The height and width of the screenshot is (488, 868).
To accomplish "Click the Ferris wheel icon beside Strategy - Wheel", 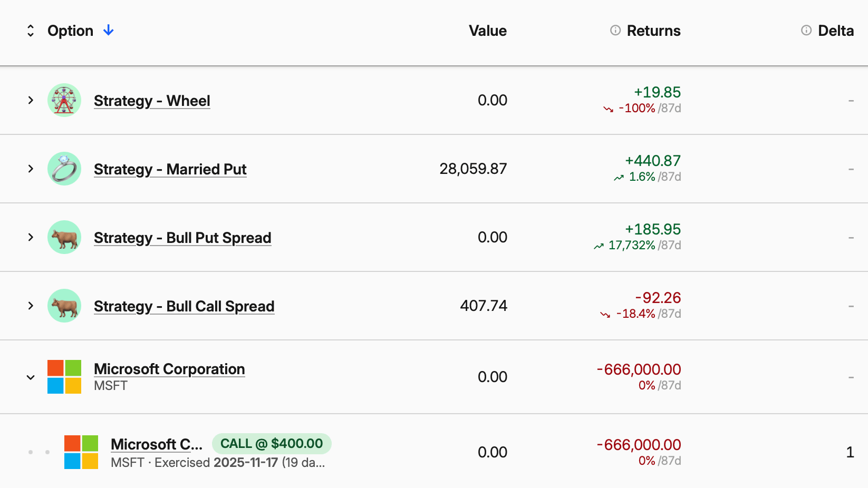I will [64, 100].
